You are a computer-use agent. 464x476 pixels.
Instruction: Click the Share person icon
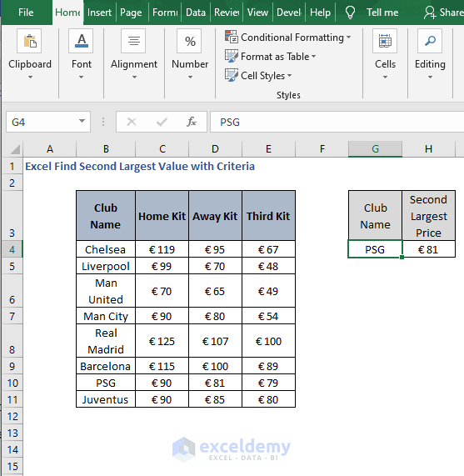coord(430,13)
